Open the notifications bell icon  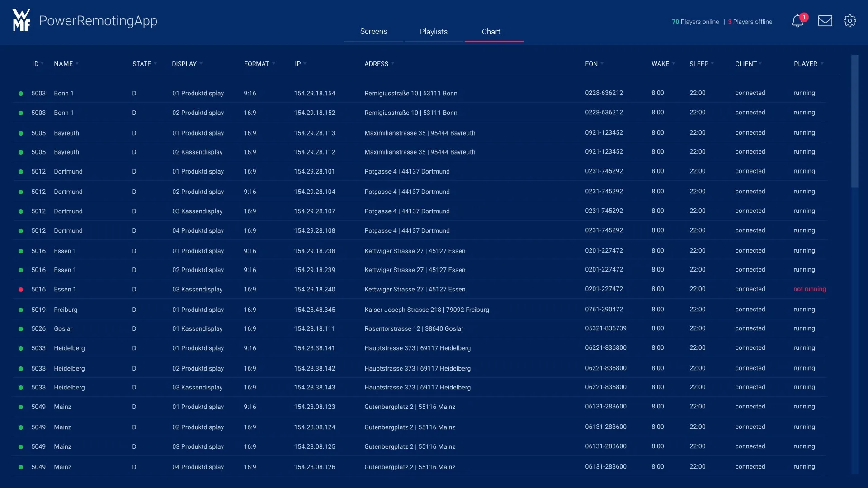[x=797, y=21]
